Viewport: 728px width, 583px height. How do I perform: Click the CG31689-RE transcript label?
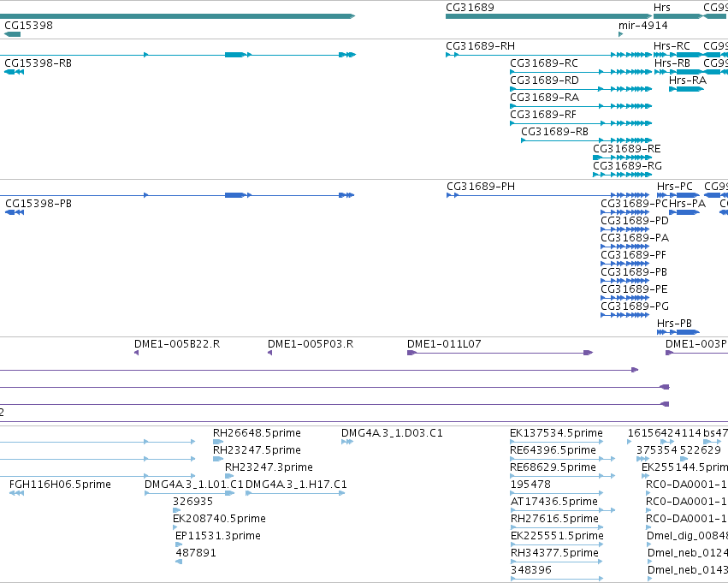[627, 149]
